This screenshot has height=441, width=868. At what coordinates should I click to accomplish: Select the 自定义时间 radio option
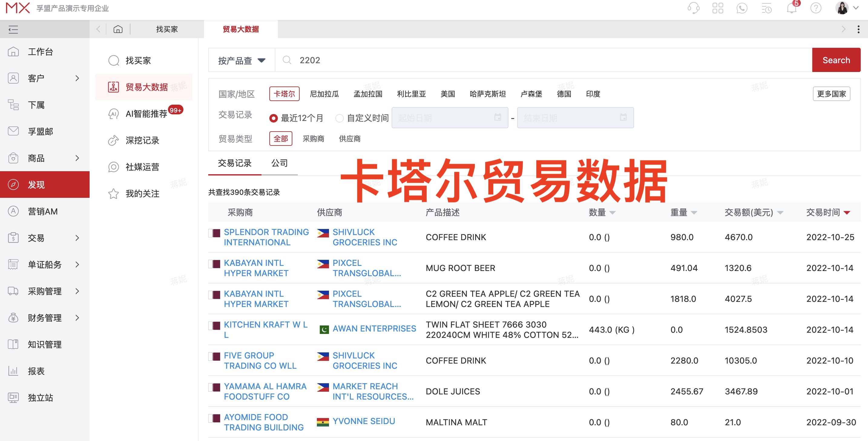point(339,118)
